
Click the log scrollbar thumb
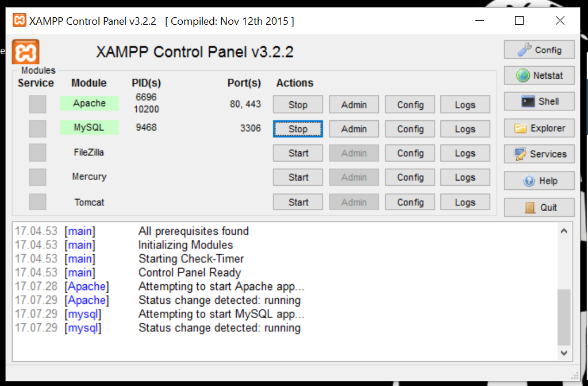pos(564,317)
